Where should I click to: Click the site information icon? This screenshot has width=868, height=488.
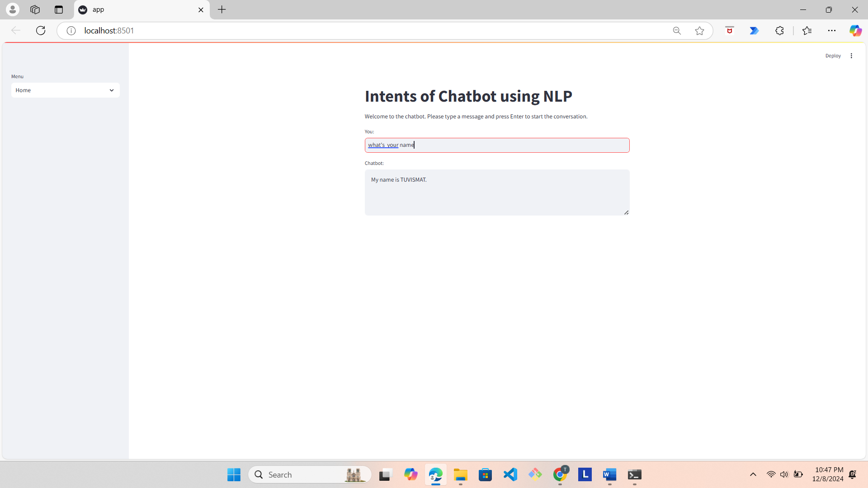[71, 30]
